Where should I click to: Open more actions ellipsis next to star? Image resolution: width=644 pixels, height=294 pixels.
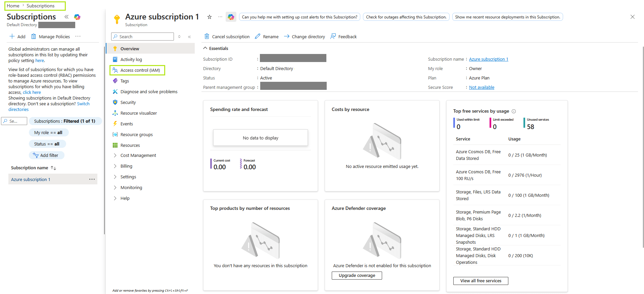220,17
